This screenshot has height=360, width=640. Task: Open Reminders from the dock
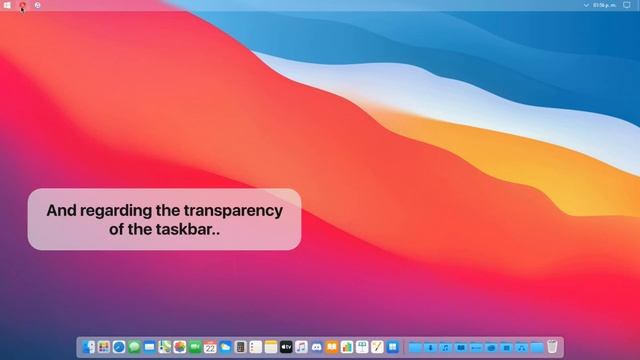pos(256,347)
